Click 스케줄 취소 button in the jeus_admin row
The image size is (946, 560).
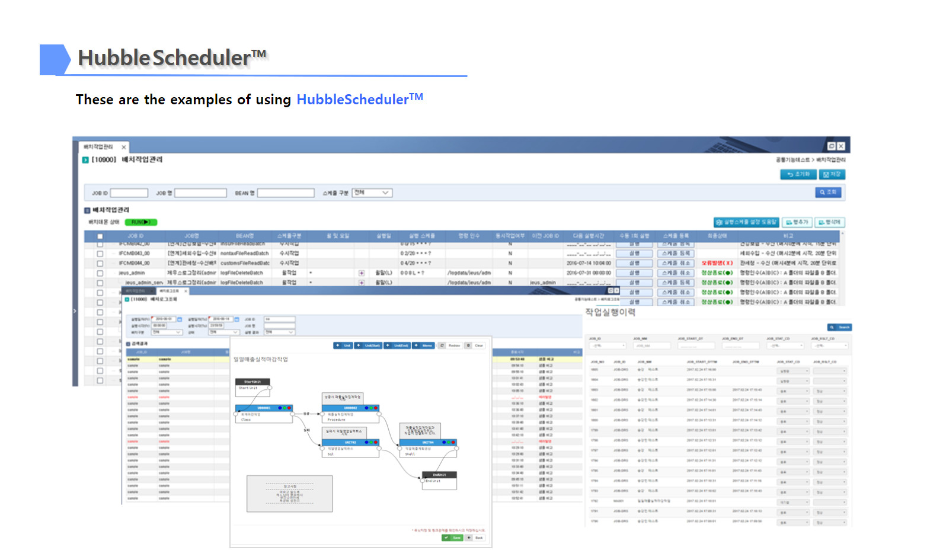(x=676, y=273)
